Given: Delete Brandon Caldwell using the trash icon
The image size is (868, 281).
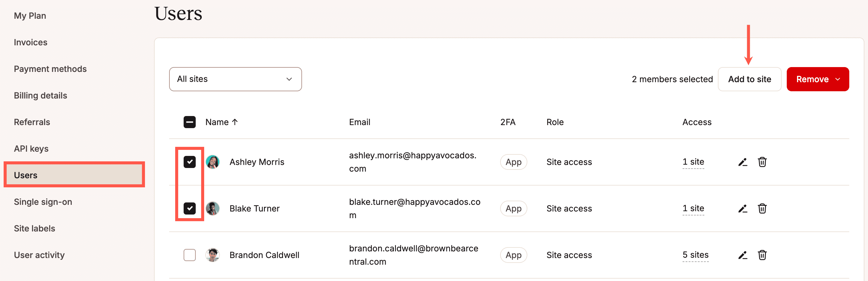Looking at the screenshot, I should (763, 255).
